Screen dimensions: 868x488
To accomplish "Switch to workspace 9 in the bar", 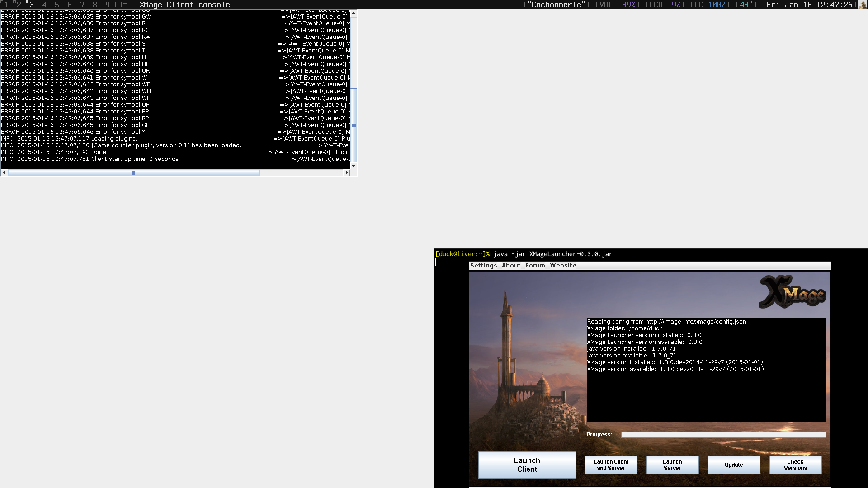I will (108, 5).
